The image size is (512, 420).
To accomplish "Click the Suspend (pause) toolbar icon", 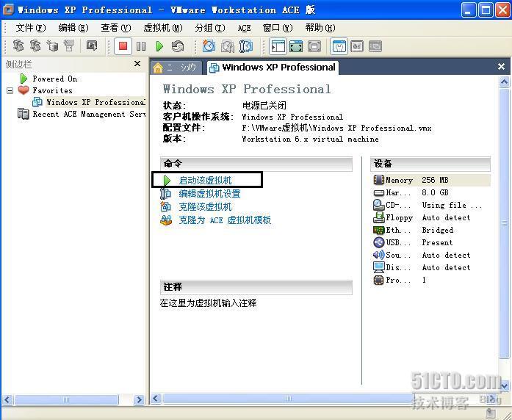I will [x=141, y=46].
